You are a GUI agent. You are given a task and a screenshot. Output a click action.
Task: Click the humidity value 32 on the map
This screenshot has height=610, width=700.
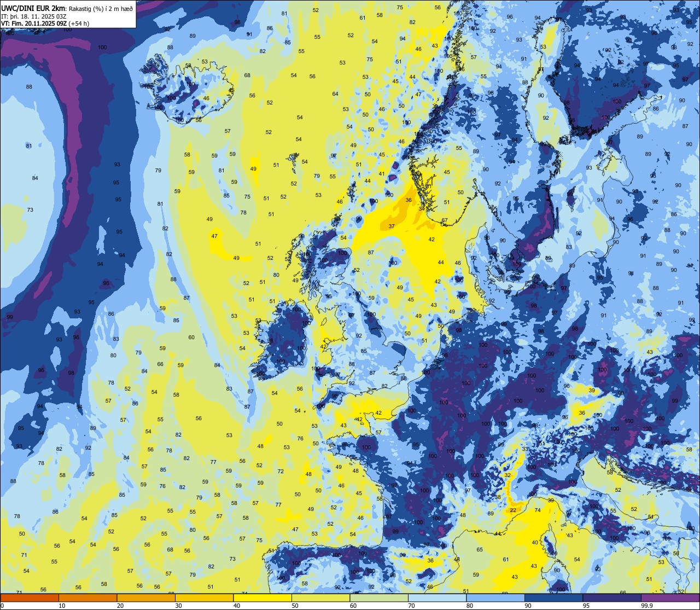click(x=507, y=475)
